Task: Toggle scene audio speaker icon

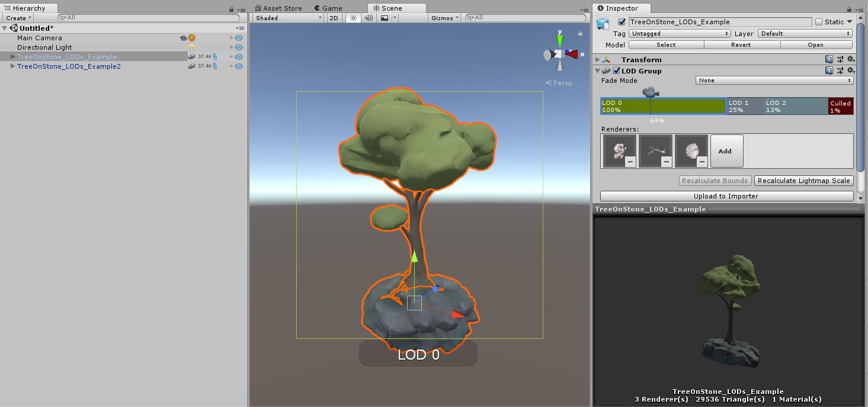Action: point(369,18)
